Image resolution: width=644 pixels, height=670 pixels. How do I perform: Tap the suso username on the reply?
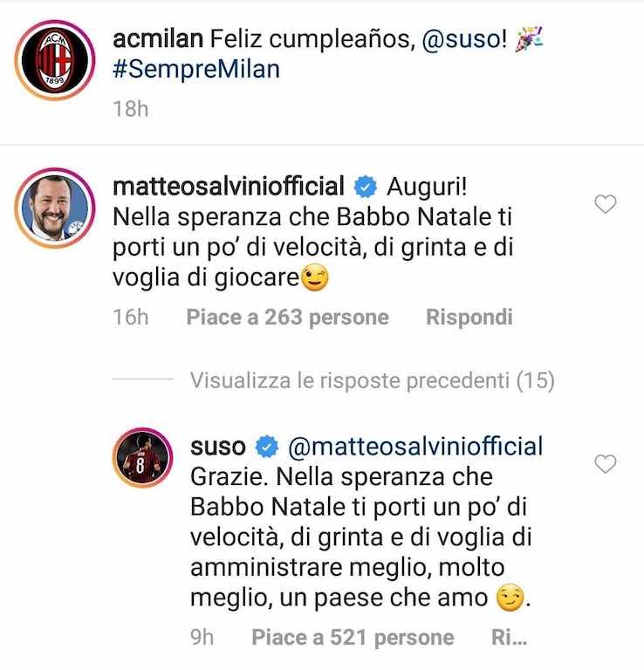point(217,448)
